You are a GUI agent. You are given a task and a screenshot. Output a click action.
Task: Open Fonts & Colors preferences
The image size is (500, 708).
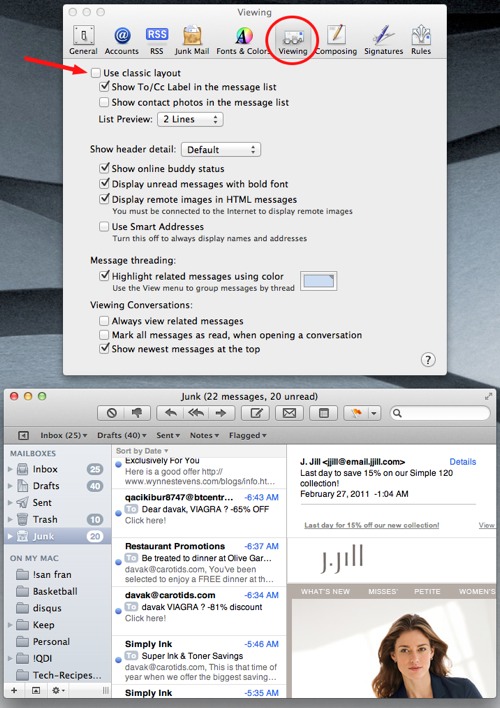click(x=243, y=40)
